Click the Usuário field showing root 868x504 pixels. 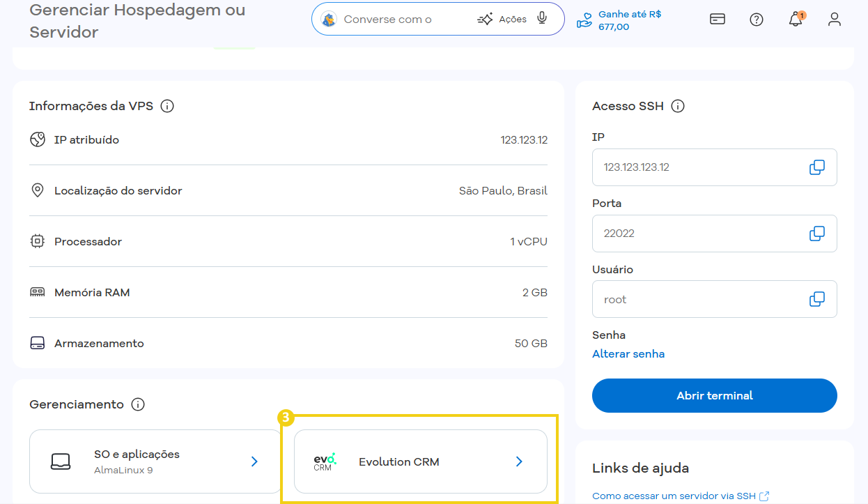point(715,299)
